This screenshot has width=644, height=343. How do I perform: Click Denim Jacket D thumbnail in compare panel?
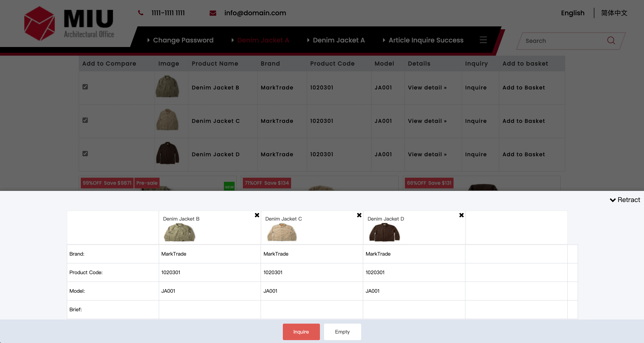click(384, 232)
